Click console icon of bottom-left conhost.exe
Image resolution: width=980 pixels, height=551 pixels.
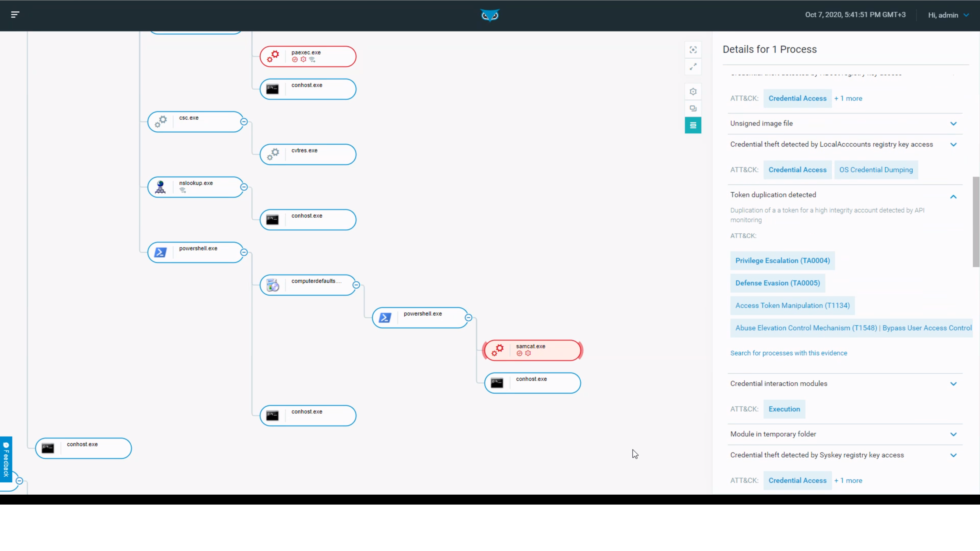pyautogui.click(x=48, y=448)
